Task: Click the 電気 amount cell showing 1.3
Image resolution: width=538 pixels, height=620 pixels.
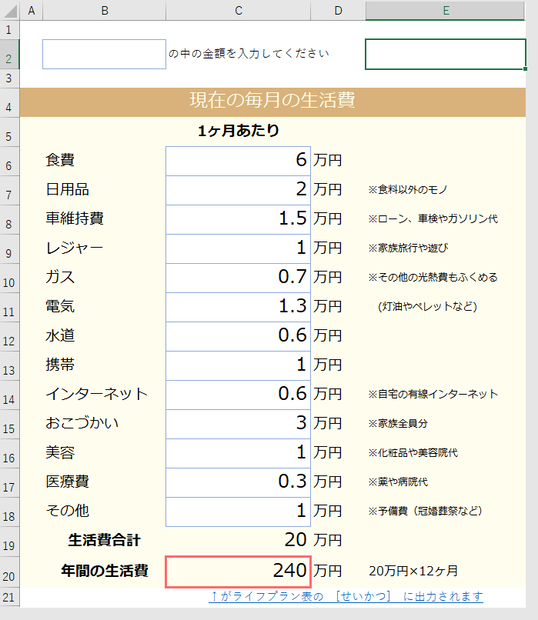Action: [238, 307]
